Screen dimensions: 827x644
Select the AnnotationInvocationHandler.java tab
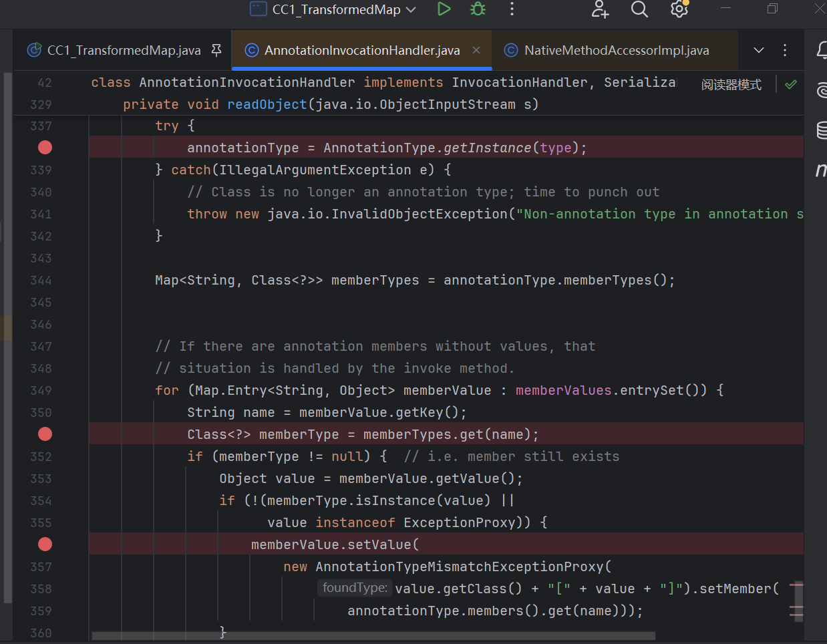(362, 50)
